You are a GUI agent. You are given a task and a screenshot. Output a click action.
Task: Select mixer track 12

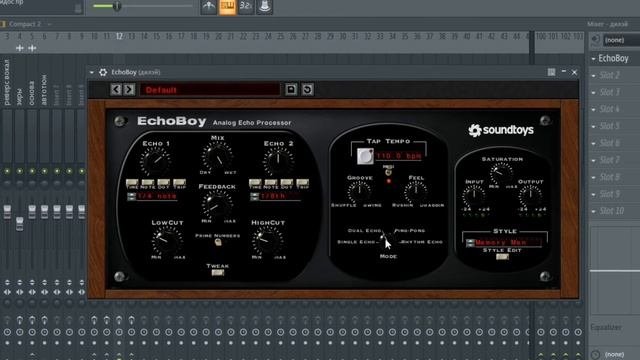coord(119,36)
